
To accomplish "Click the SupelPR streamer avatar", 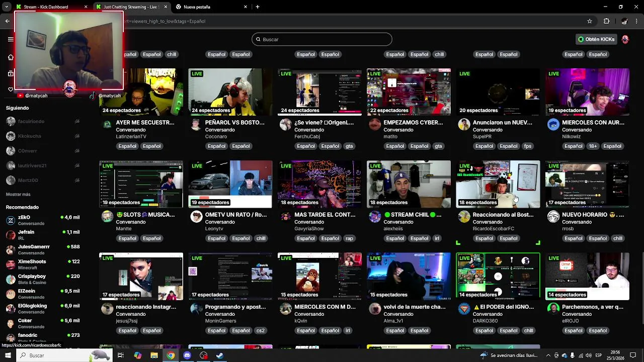I will (x=464, y=125).
